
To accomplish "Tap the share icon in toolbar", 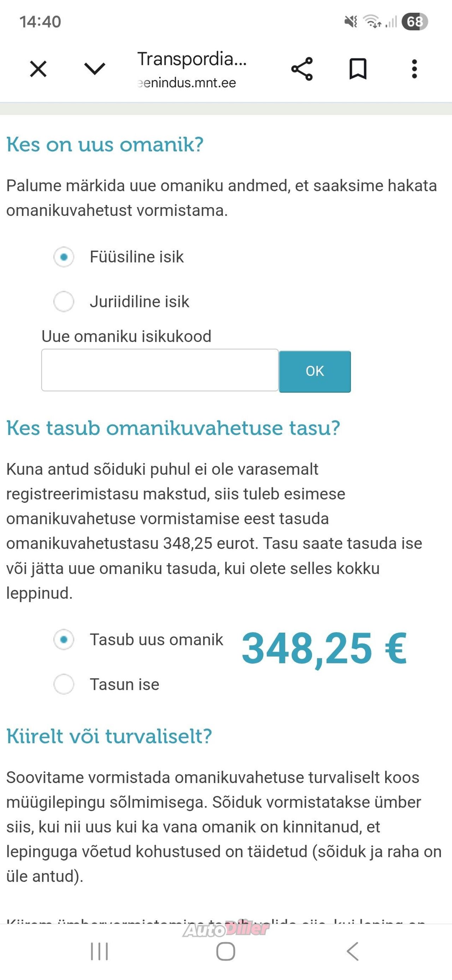I will coord(302,69).
